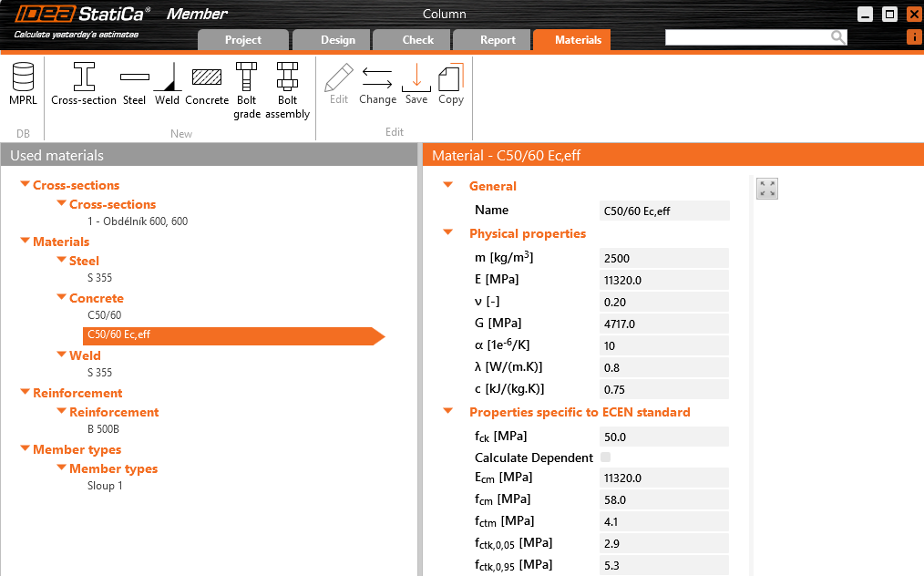Add a new Bolt grade
Screen dimensions: 924x576
click(247, 89)
